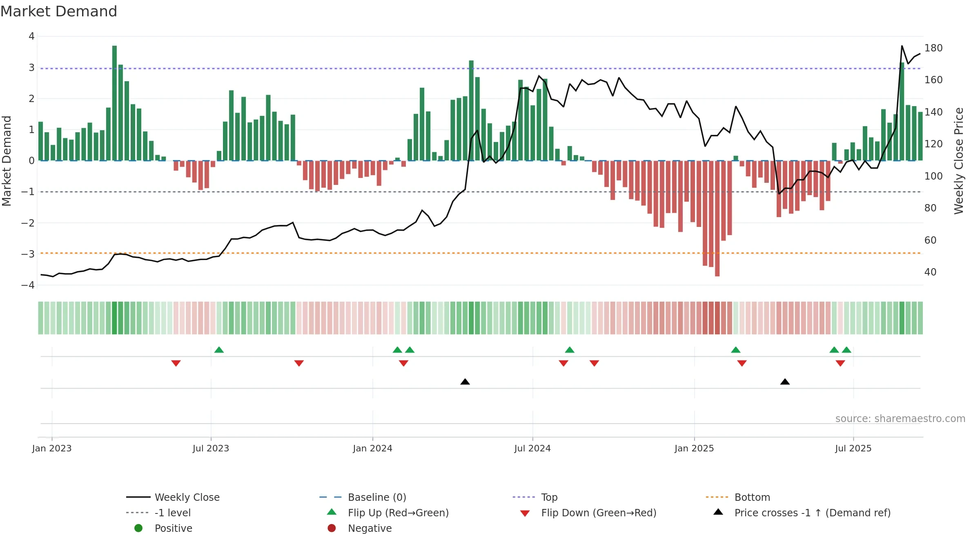Click the black price-cross marker in April 2024
Viewport: 980px width, 551px height.
[x=465, y=382]
